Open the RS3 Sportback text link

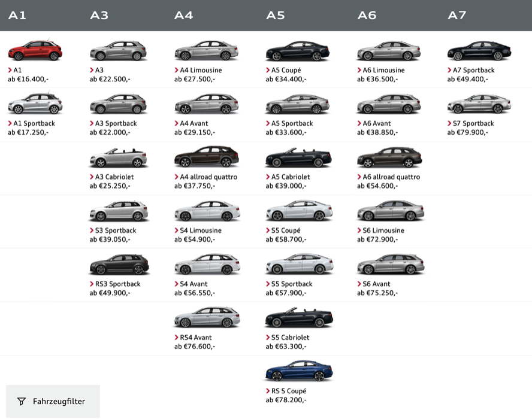click(x=115, y=284)
